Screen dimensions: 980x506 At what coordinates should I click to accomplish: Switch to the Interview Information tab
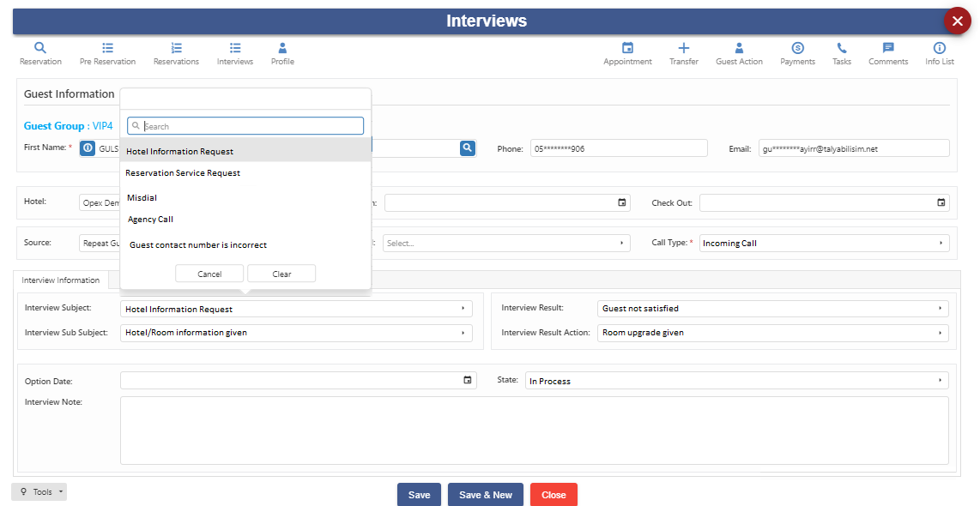[x=61, y=280]
